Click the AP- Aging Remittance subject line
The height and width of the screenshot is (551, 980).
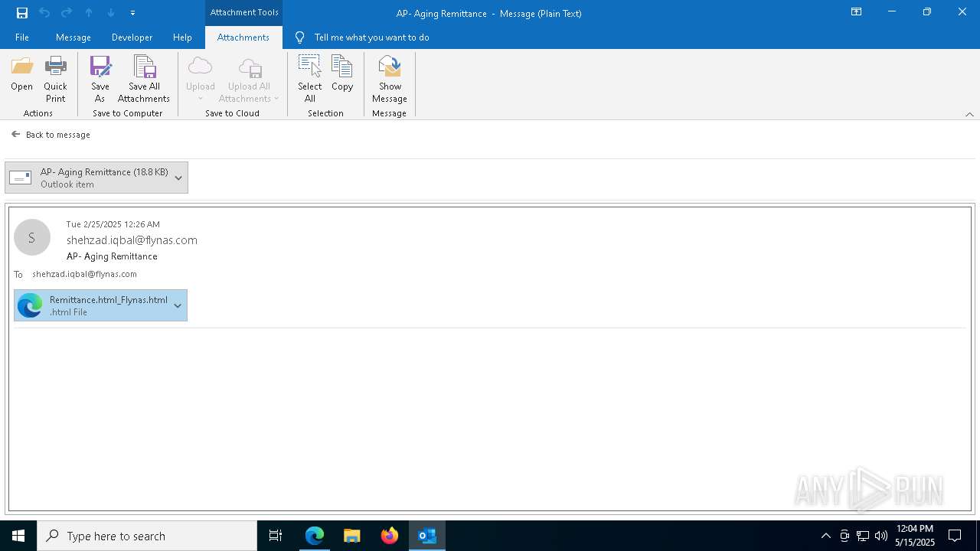[112, 256]
